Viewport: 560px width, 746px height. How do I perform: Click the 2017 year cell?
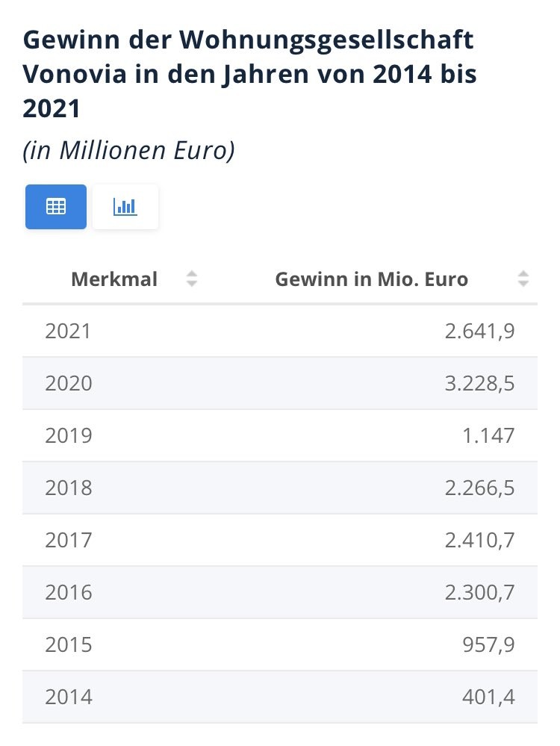pos(68,540)
